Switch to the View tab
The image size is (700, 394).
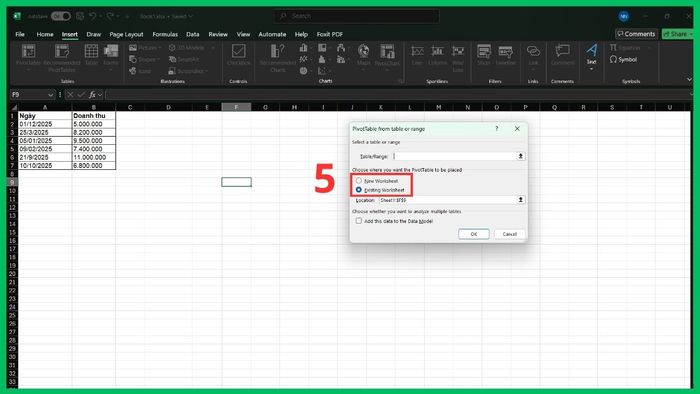[x=243, y=34]
